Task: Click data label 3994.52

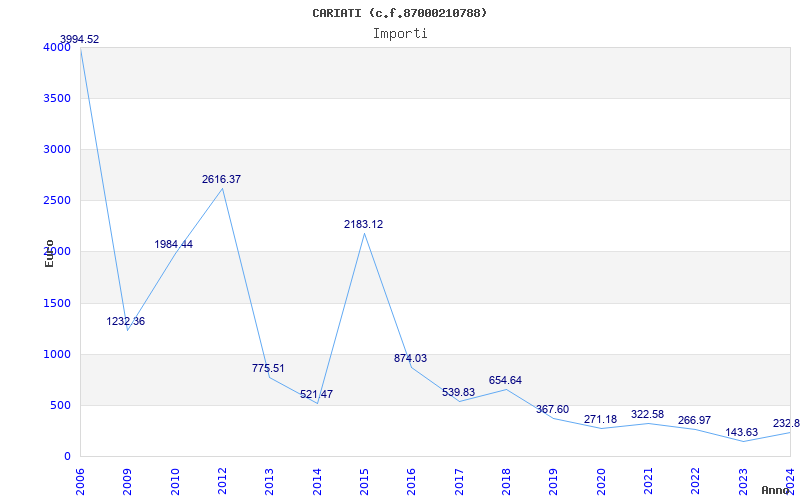Action: click(x=80, y=39)
